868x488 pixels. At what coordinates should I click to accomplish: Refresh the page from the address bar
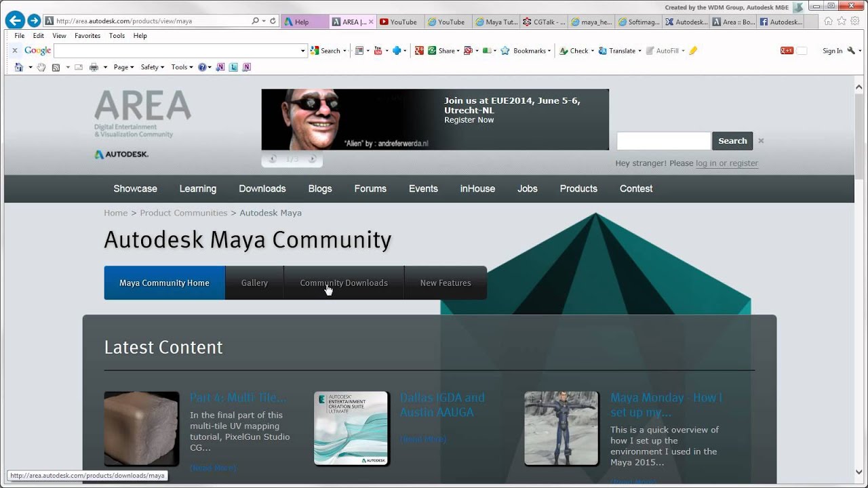pyautogui.click(x=273, y=21)
